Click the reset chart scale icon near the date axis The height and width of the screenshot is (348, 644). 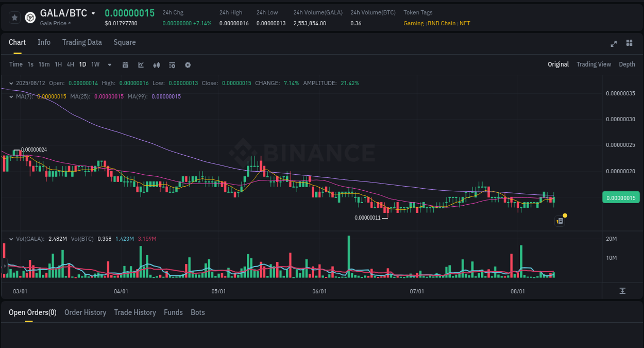622,291
